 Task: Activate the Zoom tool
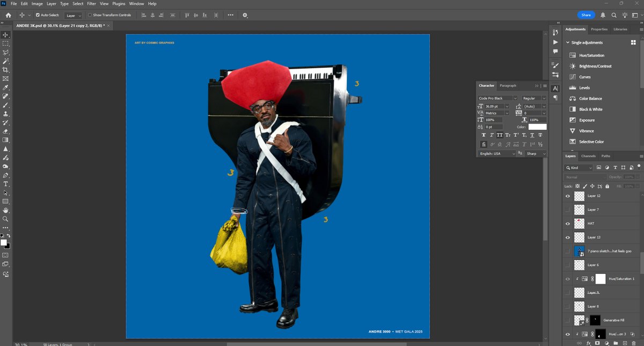6,219
